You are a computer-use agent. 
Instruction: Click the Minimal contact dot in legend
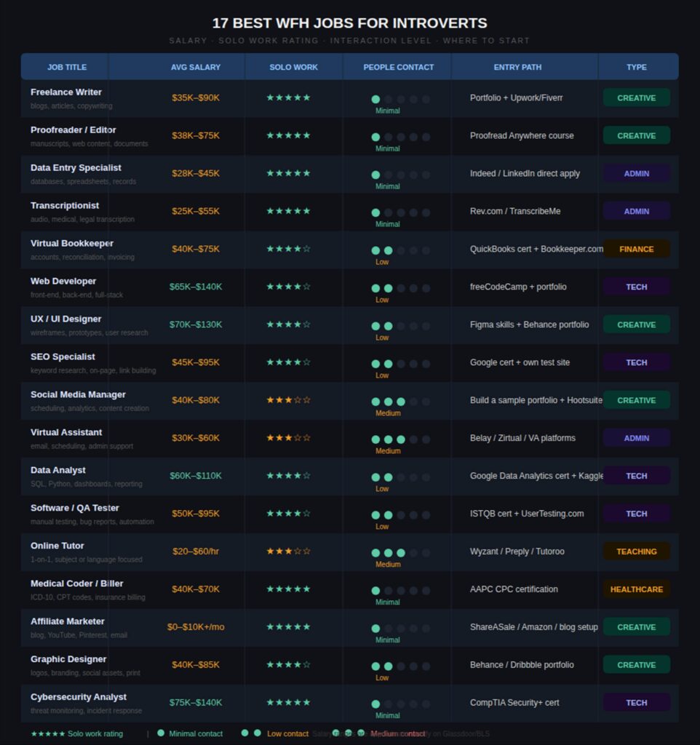161,733
